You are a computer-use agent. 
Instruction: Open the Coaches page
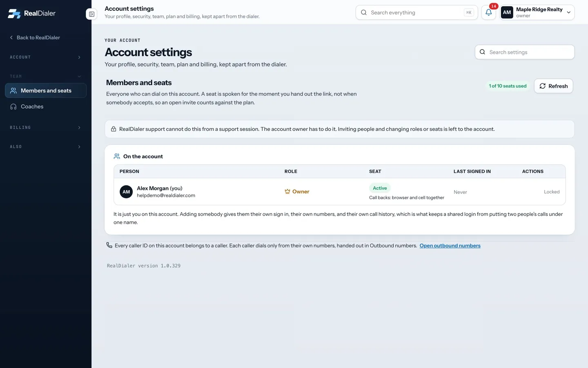(x=46, y=106)
